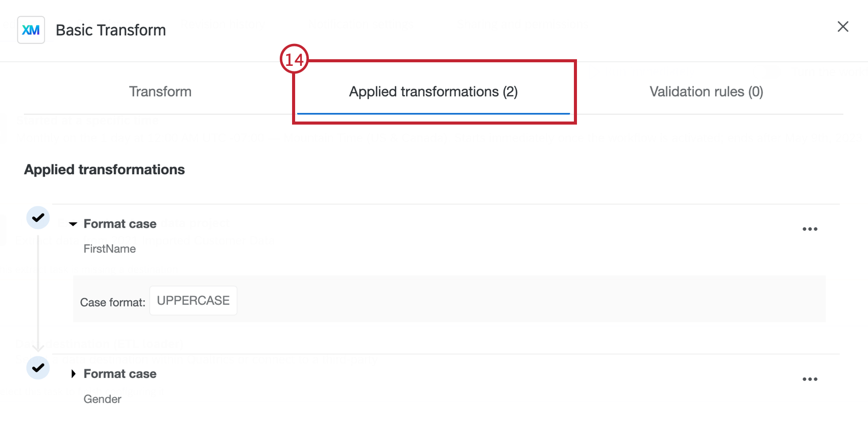The width and height of the screenshot is (868, 434).
Task: Toggle the completion check on the second transformation
Action: (x=38, y=368)
